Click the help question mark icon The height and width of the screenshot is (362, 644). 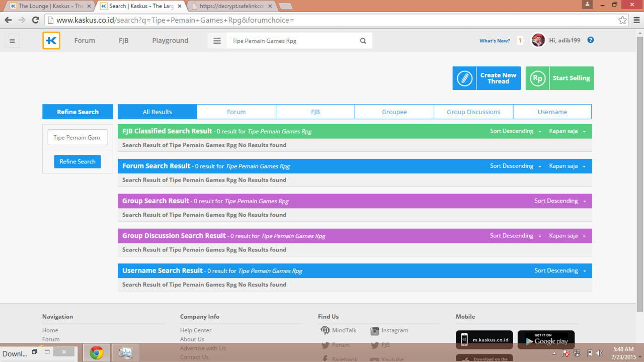click(591, 40)
